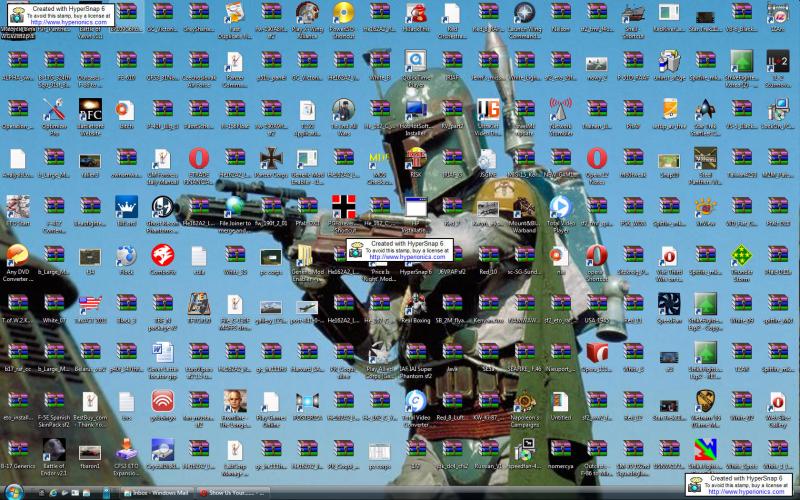The height and width of the screenshot is (500, 800).
Task: Click Internet Explorer quick launch icon
Action: [54, 493]
